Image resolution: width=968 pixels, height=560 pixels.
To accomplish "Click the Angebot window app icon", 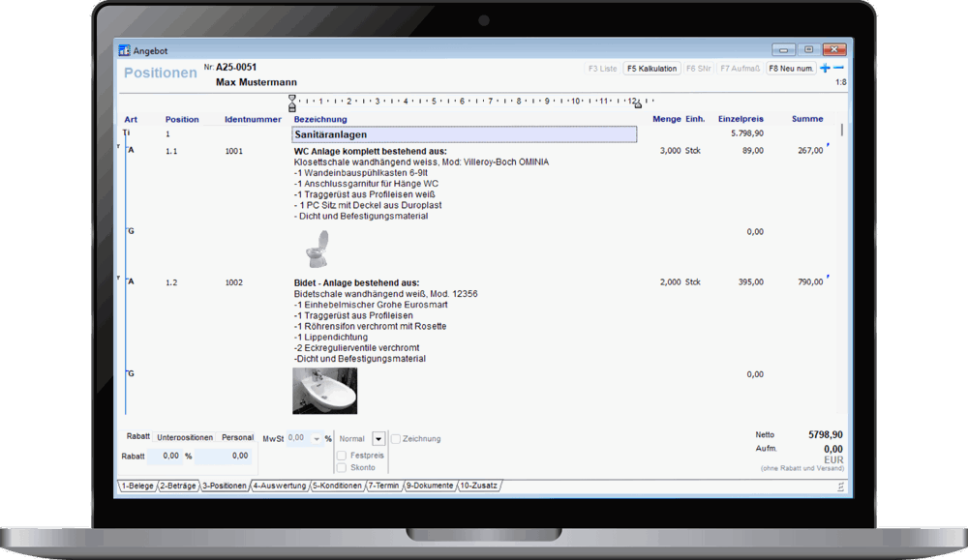I will (123, 50).
